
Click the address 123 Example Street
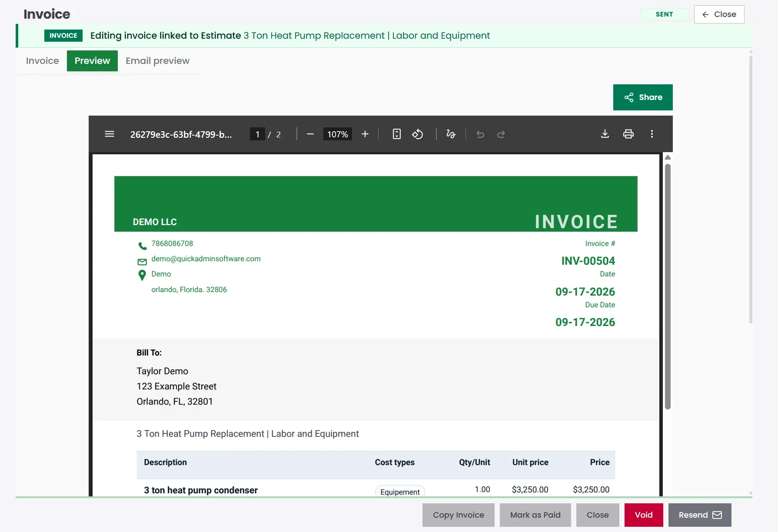point(176,386)
